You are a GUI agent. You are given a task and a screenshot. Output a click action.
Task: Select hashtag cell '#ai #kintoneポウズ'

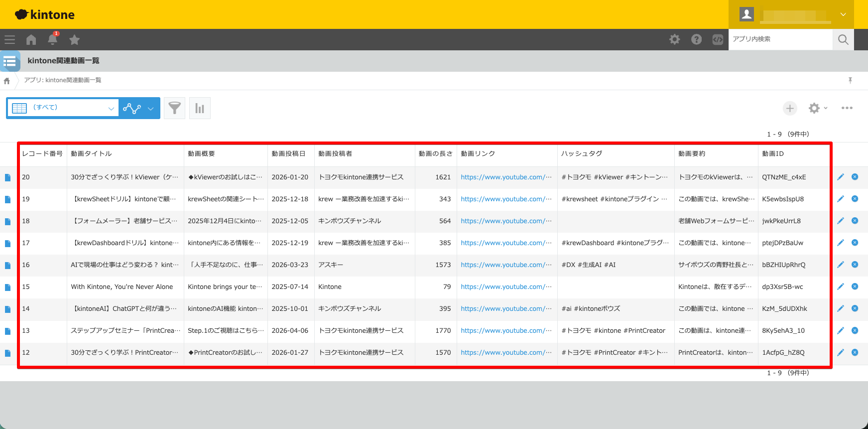point(591,308)
